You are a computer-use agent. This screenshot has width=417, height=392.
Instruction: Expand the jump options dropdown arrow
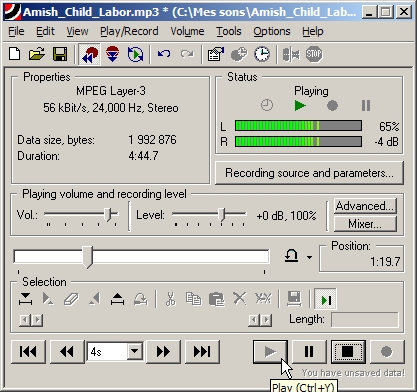310,257
